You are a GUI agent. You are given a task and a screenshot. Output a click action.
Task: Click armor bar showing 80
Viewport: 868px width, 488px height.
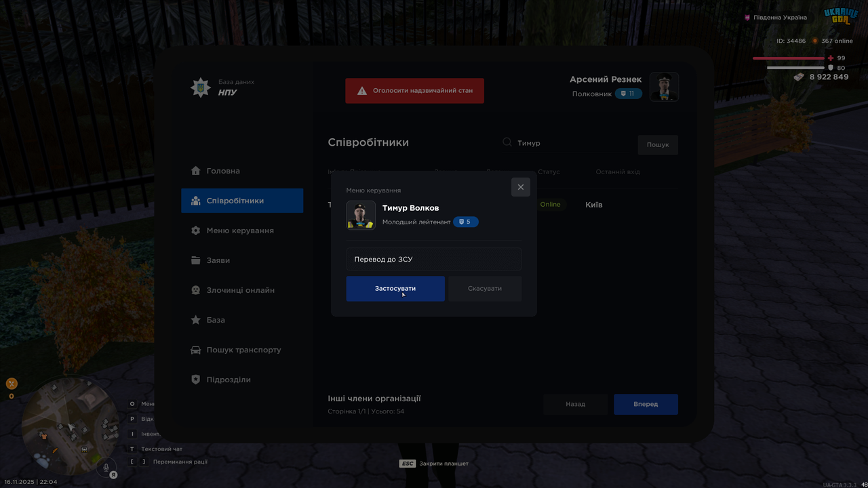click(795, 68)
